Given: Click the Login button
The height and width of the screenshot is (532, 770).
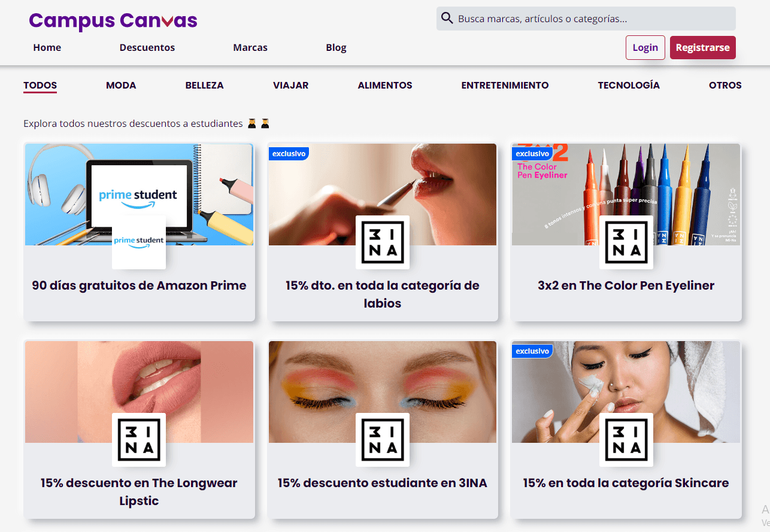Looking at the screenshot, I should point(645,48).
